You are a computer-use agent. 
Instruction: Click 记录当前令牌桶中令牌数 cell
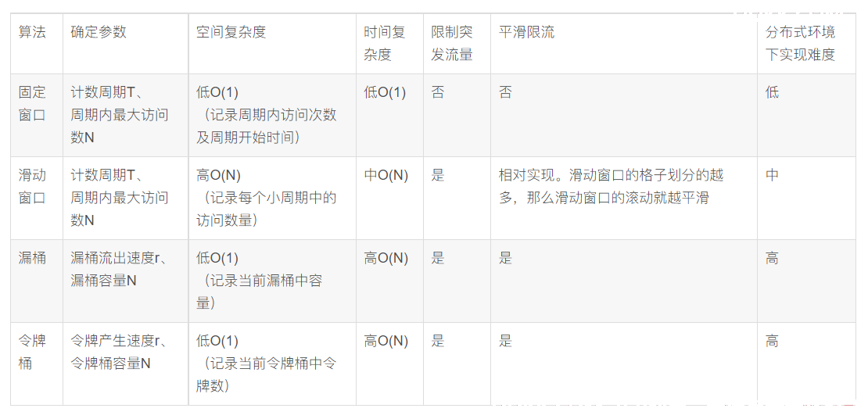272,363
